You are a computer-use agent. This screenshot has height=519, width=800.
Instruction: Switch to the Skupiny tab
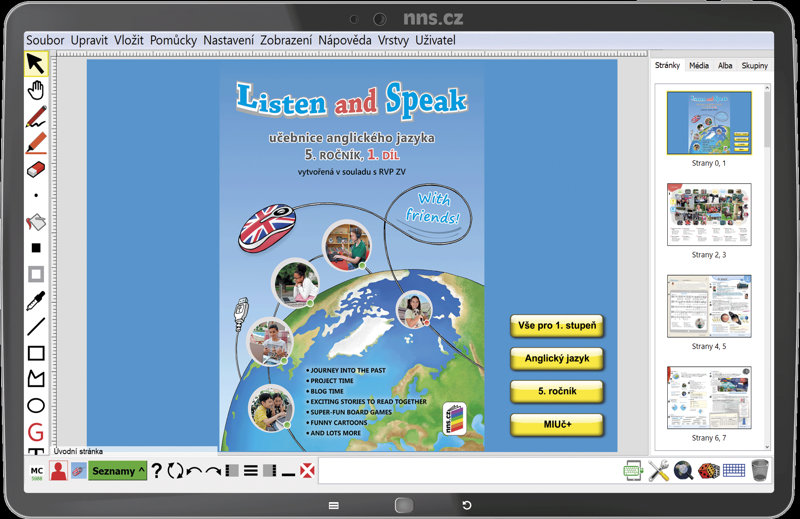click(755, 65)
